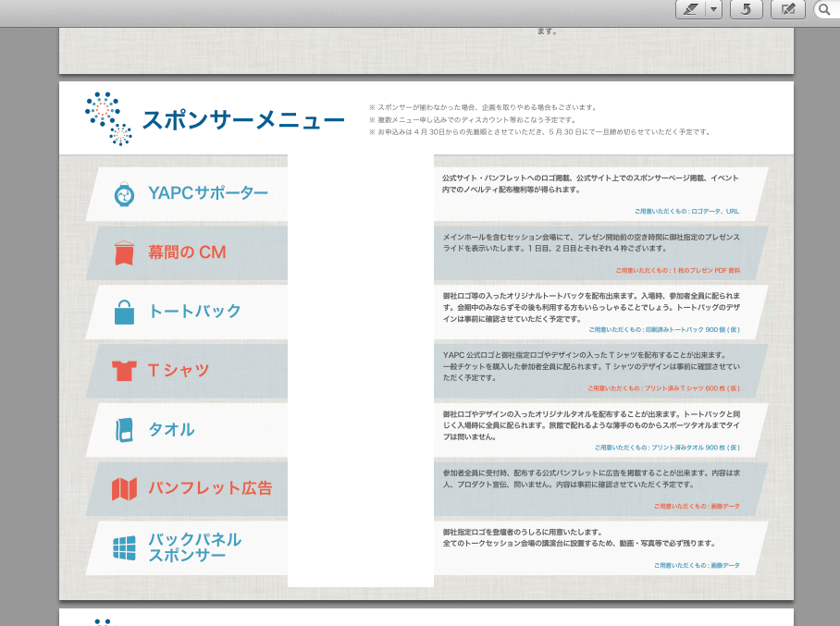The height and width of the screenshot is (626, 840).
Task: Click the description starting 参加者全員に受付時
Action: click(591, 479)
